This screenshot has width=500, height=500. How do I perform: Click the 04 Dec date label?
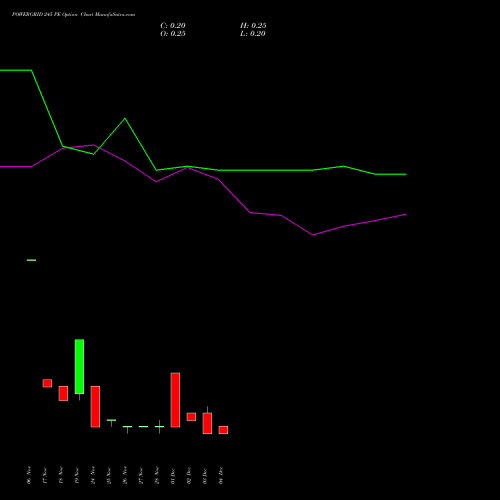(x=221, y=475)
